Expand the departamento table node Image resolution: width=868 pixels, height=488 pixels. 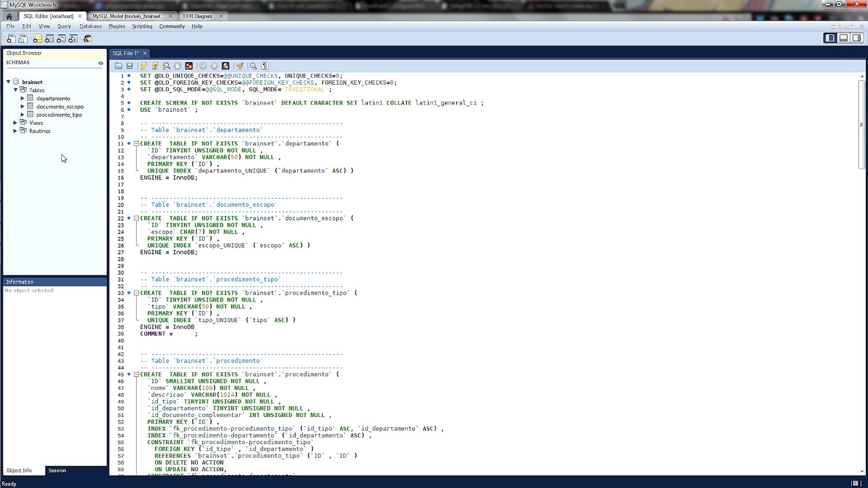pos(22,98)
